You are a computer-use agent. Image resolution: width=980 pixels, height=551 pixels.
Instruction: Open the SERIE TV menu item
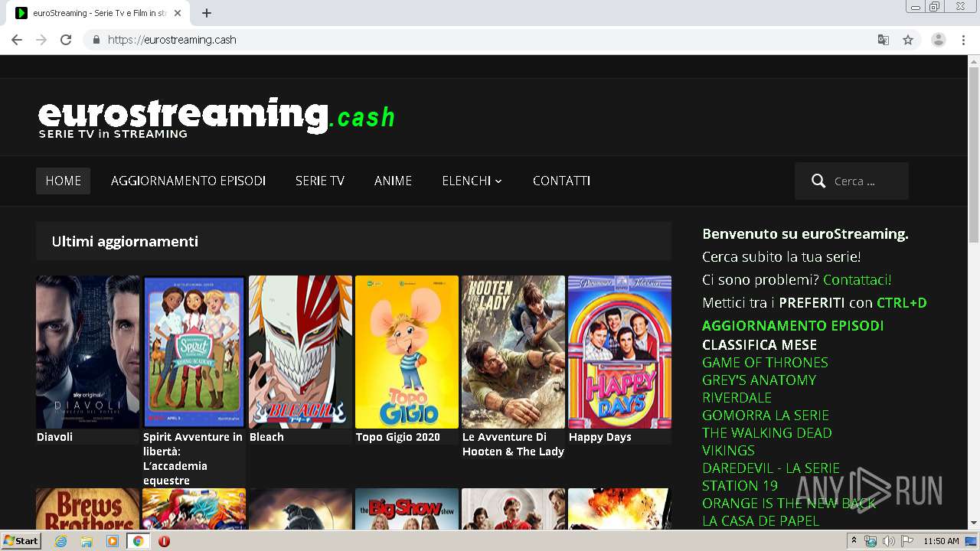[320, 181]
